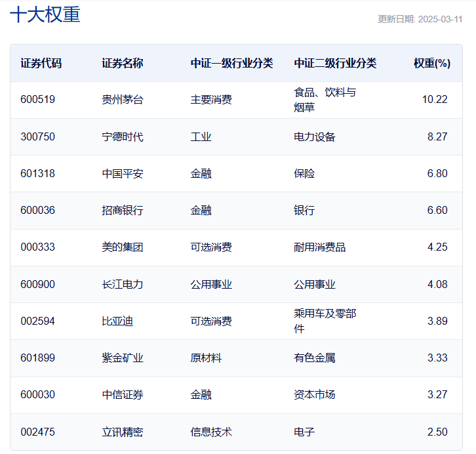Click the 中证二级行业分类 column header
The height and width of the screenshot is (454, 476).
click(335, 63)
